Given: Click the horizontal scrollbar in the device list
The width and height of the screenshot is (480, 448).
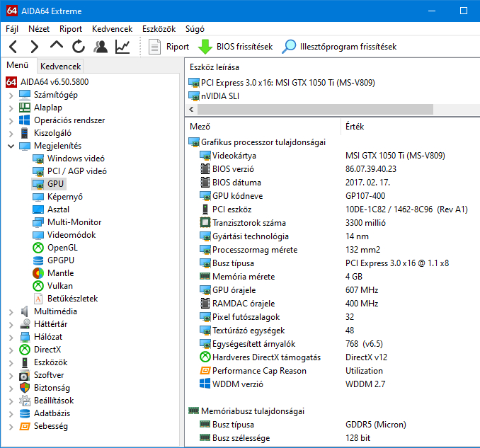Looking at the screenshot, I should (x=315, y=109).
